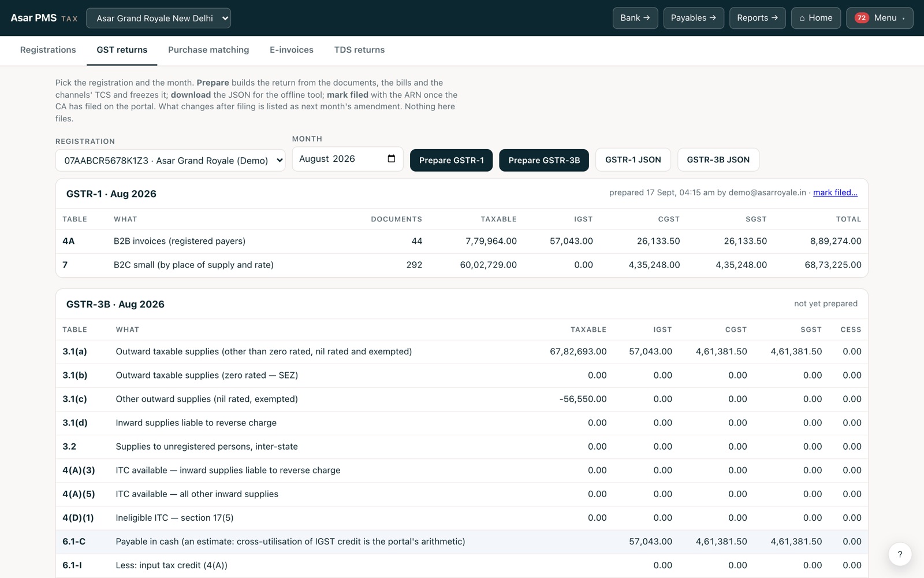Open the Bank arrow shortcut

(x=635, y=18)
